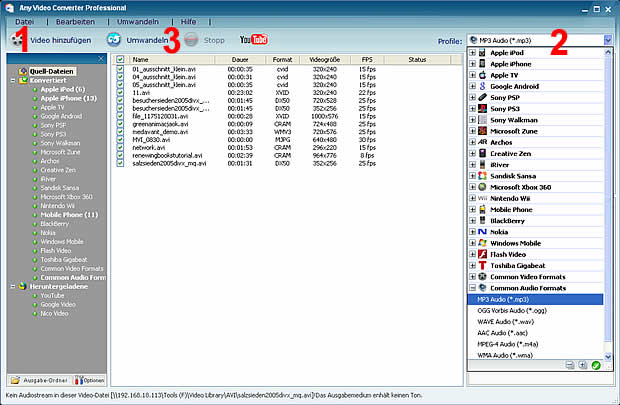
Task: Uncheck 01_ausschnitt_klein.avi checkbox
Action: [120, 69]
